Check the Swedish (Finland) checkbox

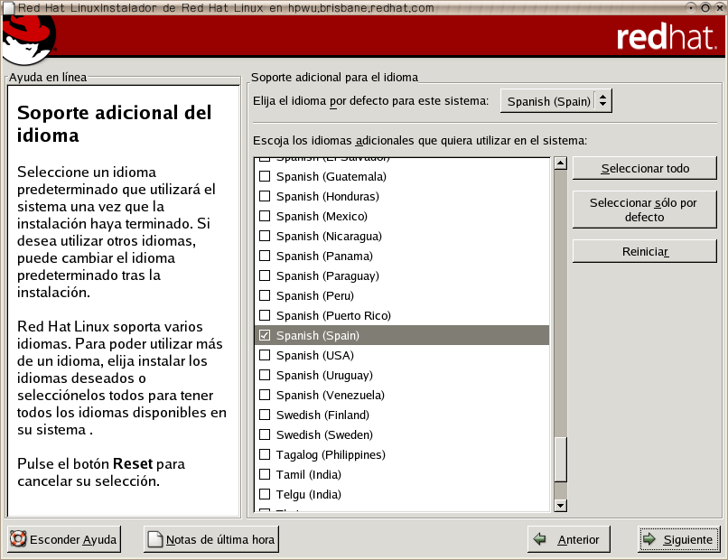pyautogui.click(x=265, y=415)
